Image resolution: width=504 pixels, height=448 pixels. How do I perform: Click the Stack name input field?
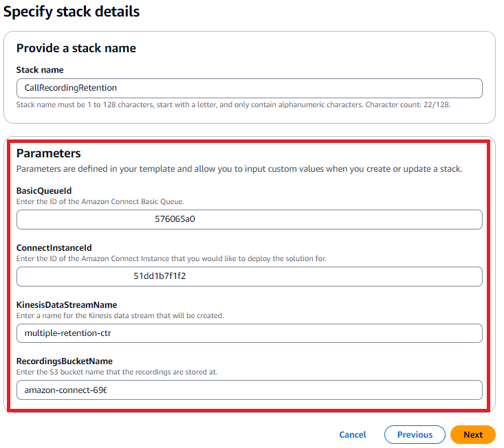(x=249, y=88)
